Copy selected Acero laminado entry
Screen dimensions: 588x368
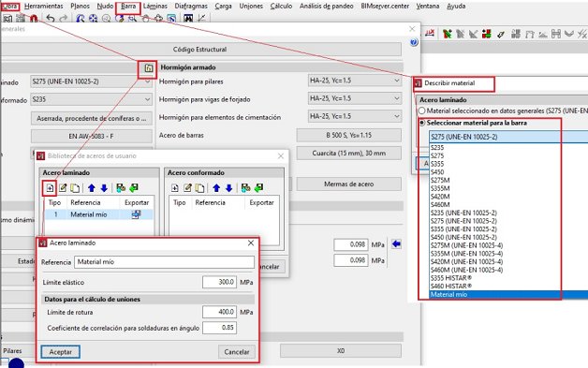click(75, 188)
